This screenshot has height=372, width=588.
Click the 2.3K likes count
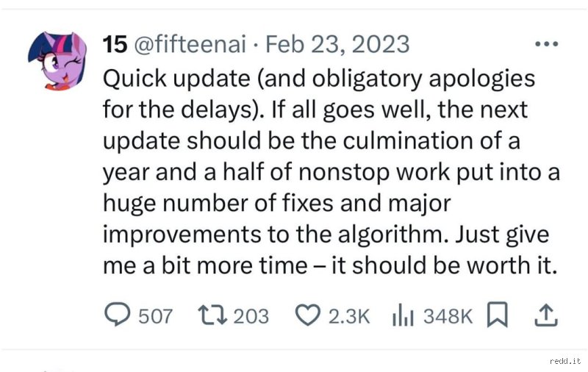pyautogui.click(x=349, y=316)
